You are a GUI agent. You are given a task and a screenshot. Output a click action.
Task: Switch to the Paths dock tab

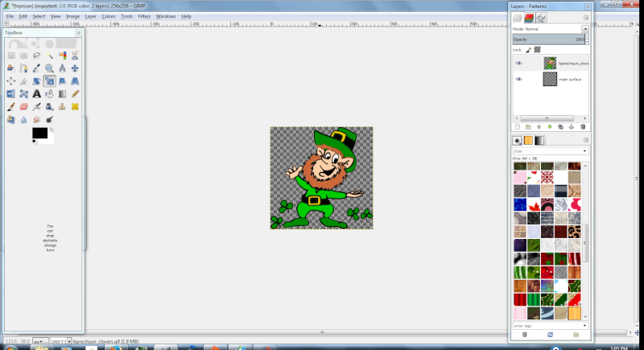(541, 18)
